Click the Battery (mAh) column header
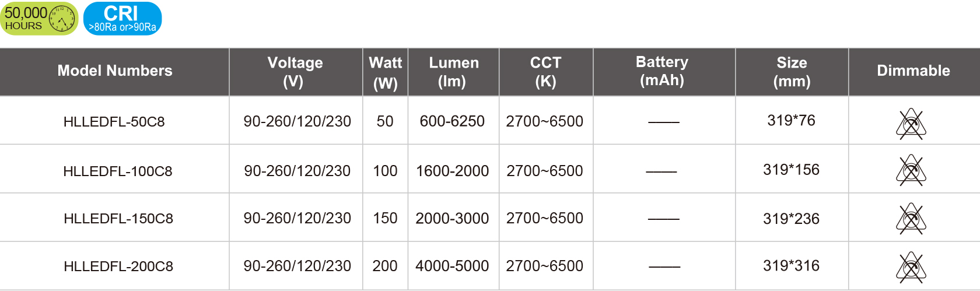This screenshot has height=291, width=980. click(662, 71)
